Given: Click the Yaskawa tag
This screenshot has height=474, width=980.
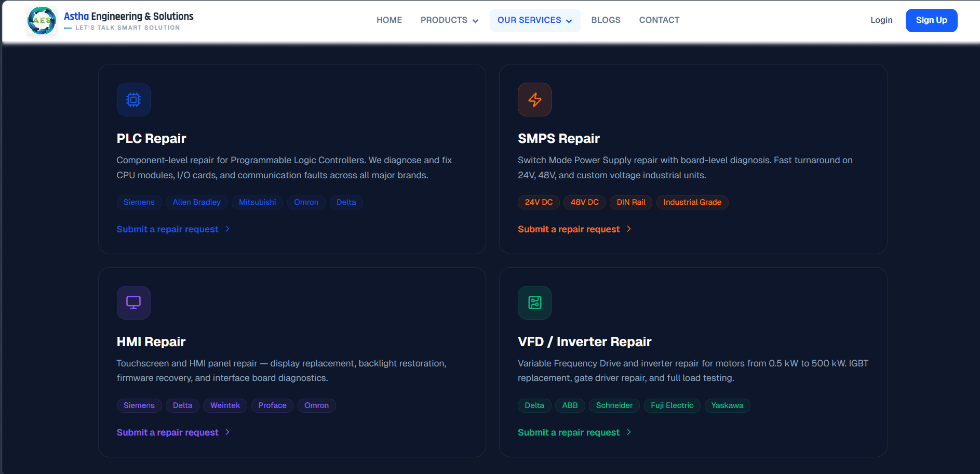Looking at the screenshot, I should click(727, 405).
